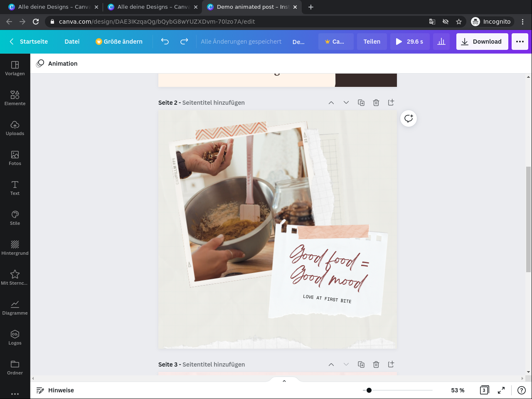532x399 pixels.
Task: Open the Stile styles panel
Action: [x=15, y=218]
